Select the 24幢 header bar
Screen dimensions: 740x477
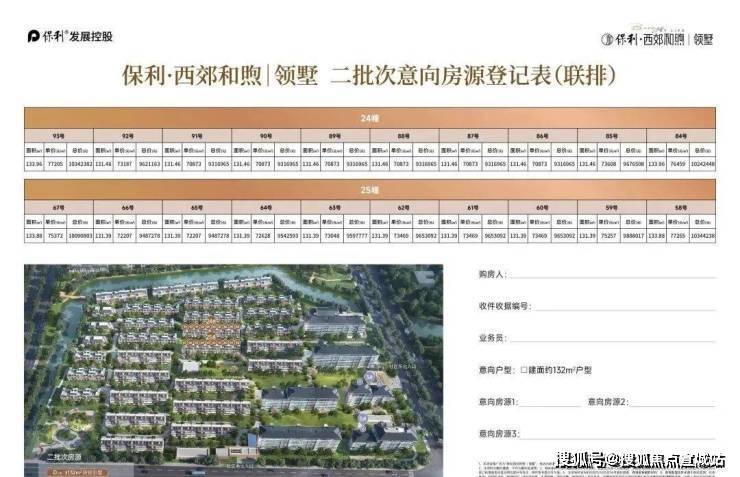pyautogui.click(x=370, y=117)
